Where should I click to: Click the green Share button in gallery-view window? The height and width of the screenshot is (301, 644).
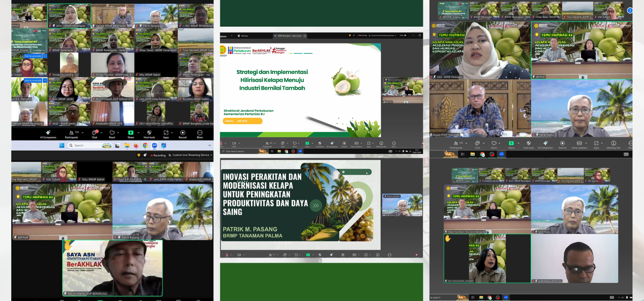(131, 134)
